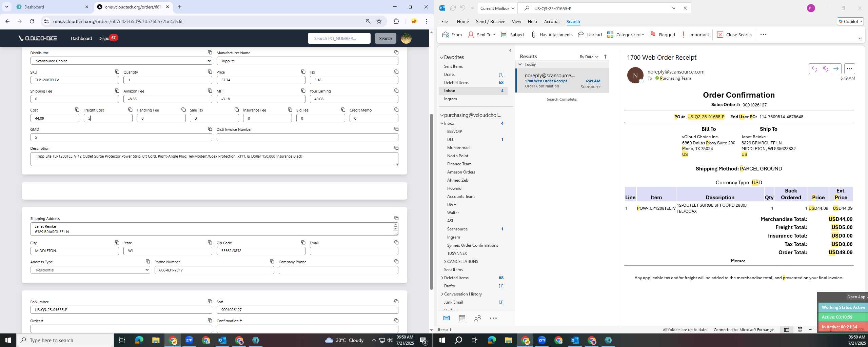The width and height of the screenshot is (868, 347).
Task: Copy the Distributor field value
Action: coord(210,53)
